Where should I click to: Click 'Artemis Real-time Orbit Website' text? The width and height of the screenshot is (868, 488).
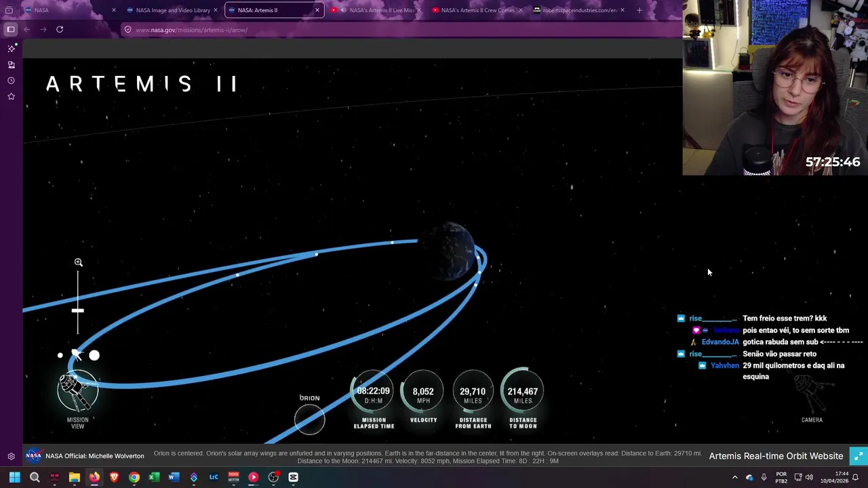pos(776,456)
